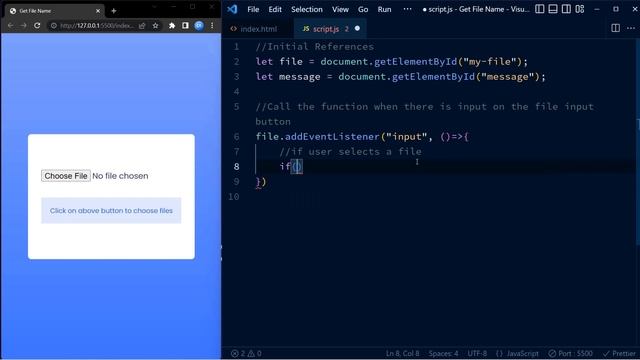Viewport: 640px width, 360px height.
Task: Open the customize layout icon
Action: pos(580,9)
